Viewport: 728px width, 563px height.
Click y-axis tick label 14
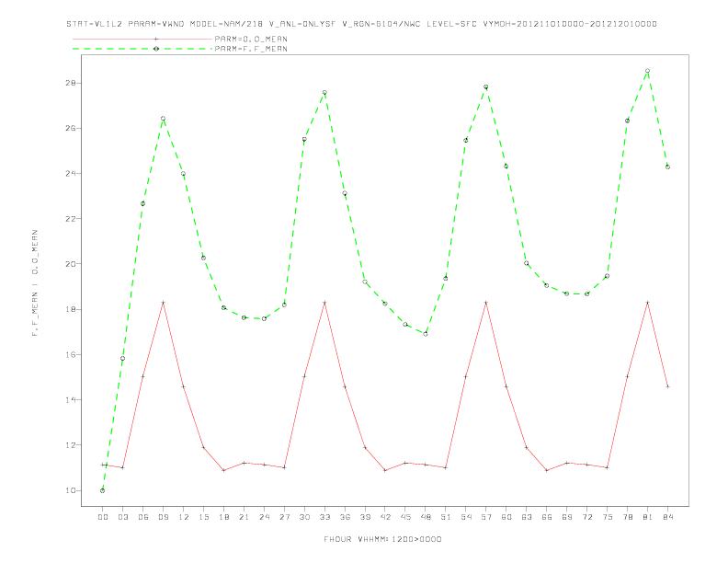pos(71,400)
